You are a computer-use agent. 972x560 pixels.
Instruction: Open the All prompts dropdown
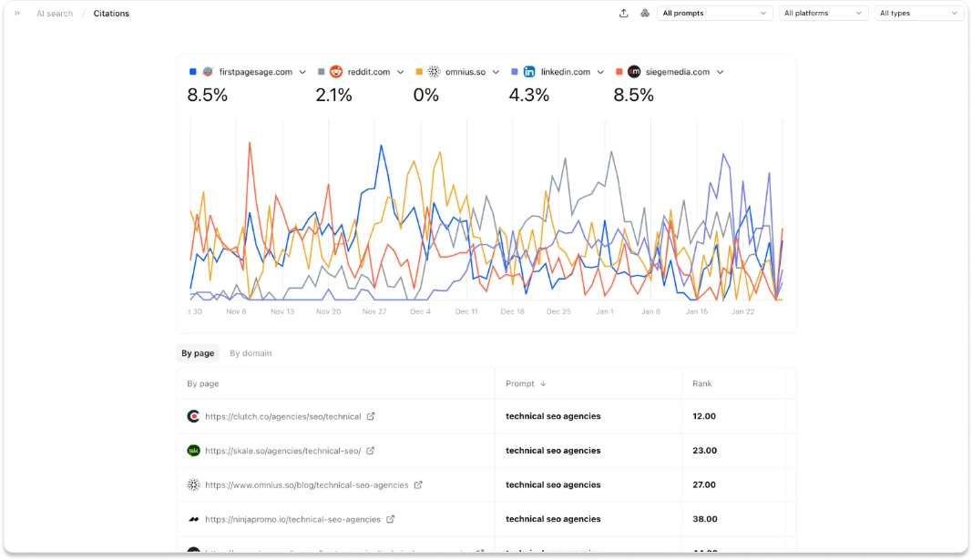pos(714,13)
